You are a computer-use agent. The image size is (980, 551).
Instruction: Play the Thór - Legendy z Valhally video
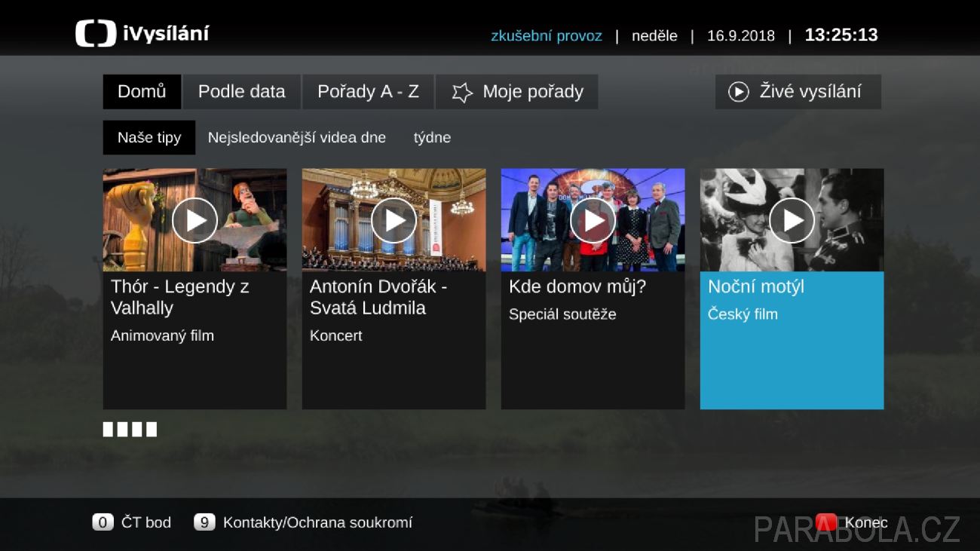194,220
